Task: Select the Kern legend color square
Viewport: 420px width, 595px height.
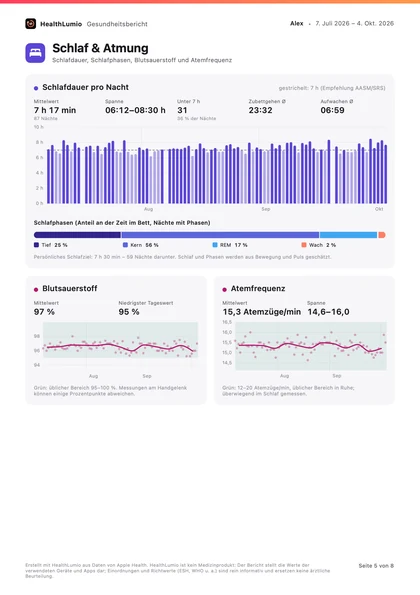Action: pos(125,245)
